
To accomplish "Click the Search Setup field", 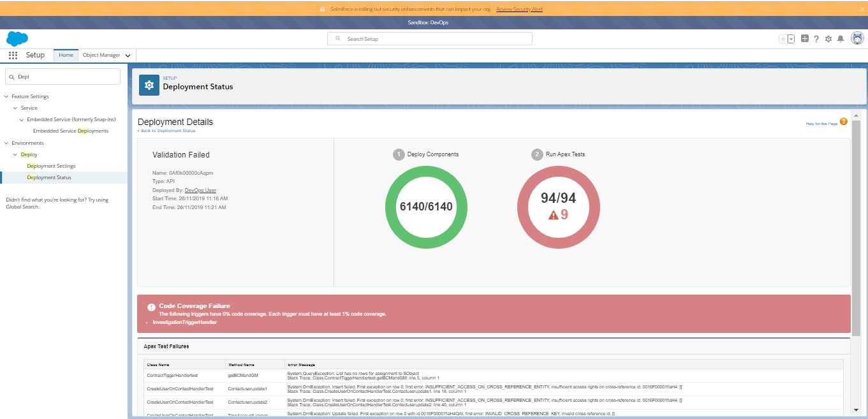I will 430,39.
